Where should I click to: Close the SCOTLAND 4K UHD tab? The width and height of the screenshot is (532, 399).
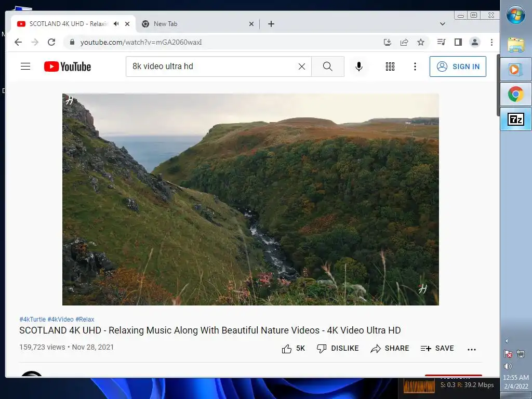pos(127,24)
